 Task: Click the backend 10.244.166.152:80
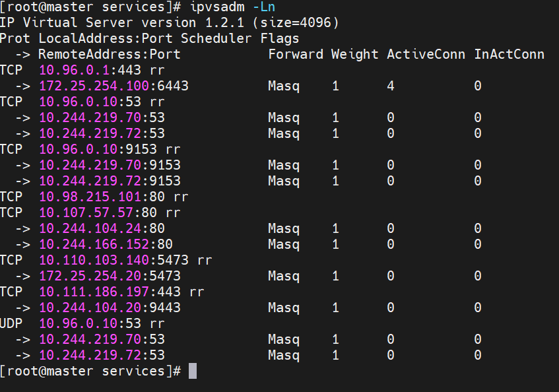pos(106,244)
